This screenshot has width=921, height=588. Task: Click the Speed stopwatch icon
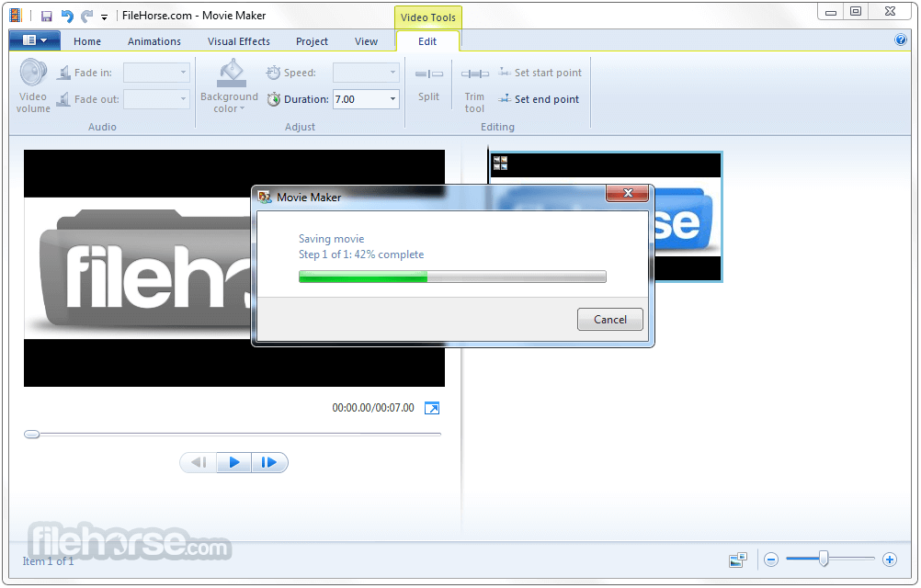pos(273,73)
